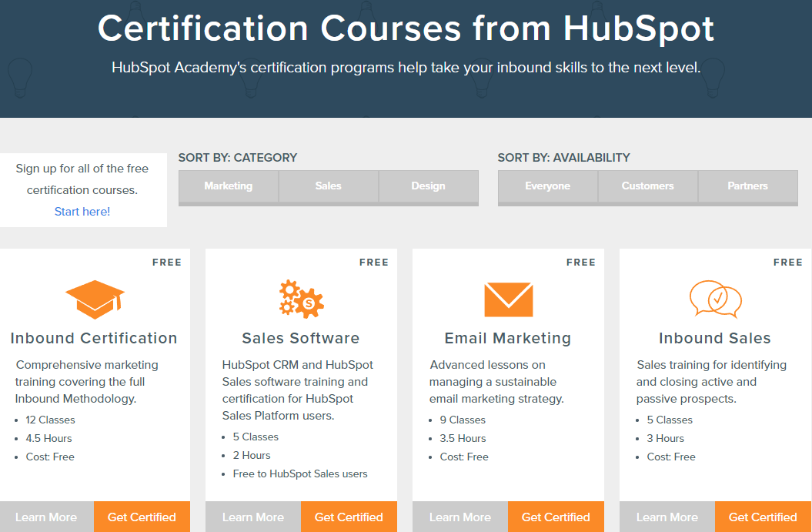This screenshot has height=532, width=812.
Task: Click the Inbound Sales speech bubble icon
Action: (x=715, y=300)
